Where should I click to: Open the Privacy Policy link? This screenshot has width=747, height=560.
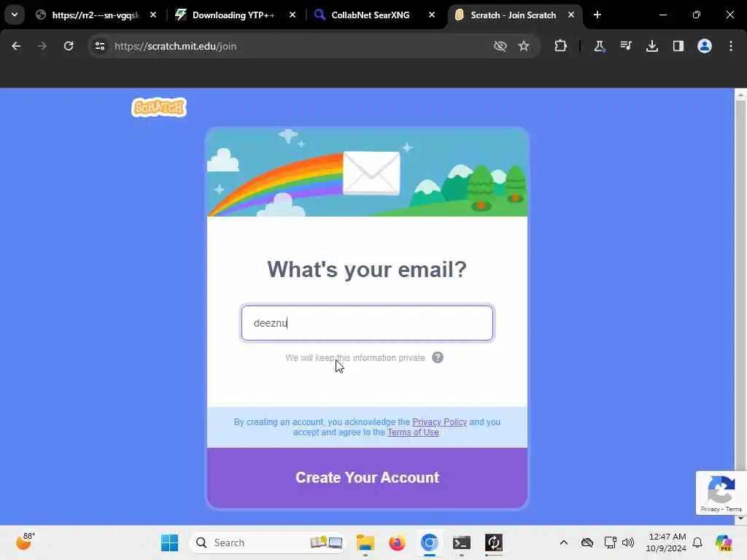point(439,422)
